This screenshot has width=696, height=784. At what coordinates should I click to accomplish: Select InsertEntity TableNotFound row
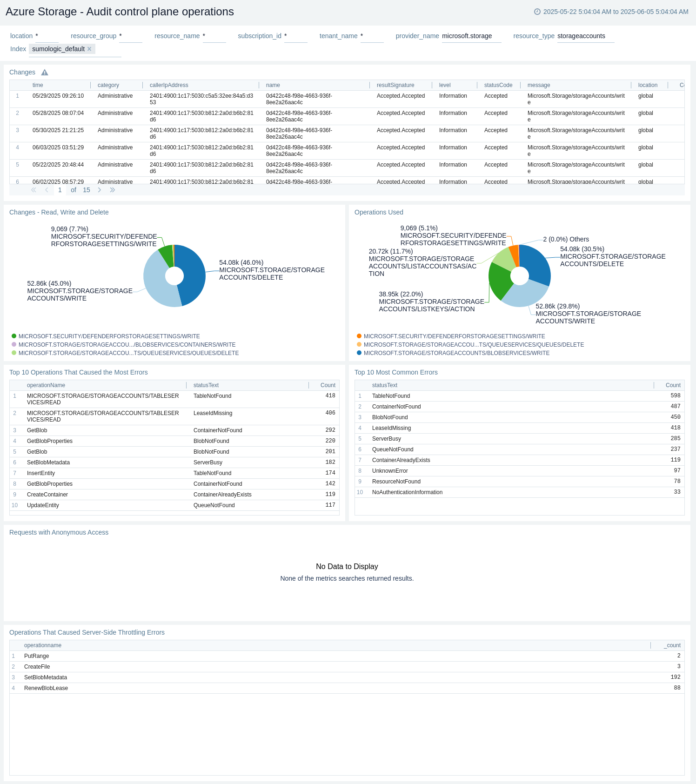click(x=174, y=473)
